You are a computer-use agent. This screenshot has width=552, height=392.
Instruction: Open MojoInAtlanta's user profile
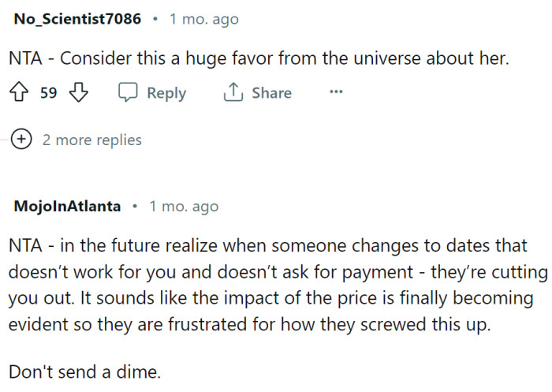click(x=68, y=207)
